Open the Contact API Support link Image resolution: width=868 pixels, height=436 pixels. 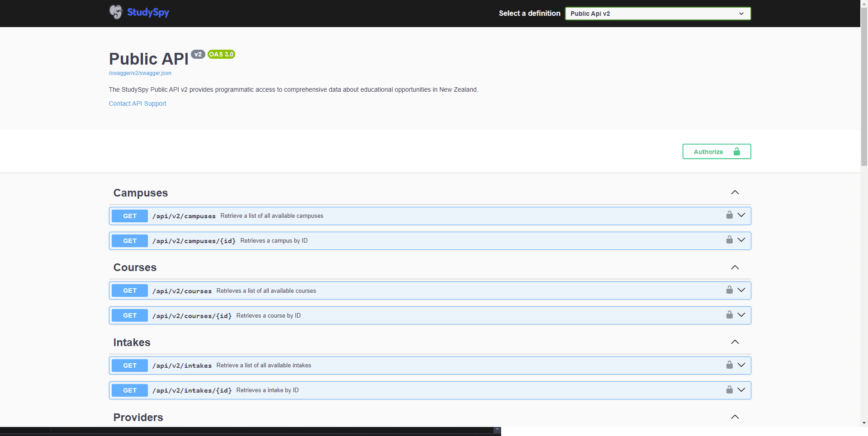click(x=137, y=103)
